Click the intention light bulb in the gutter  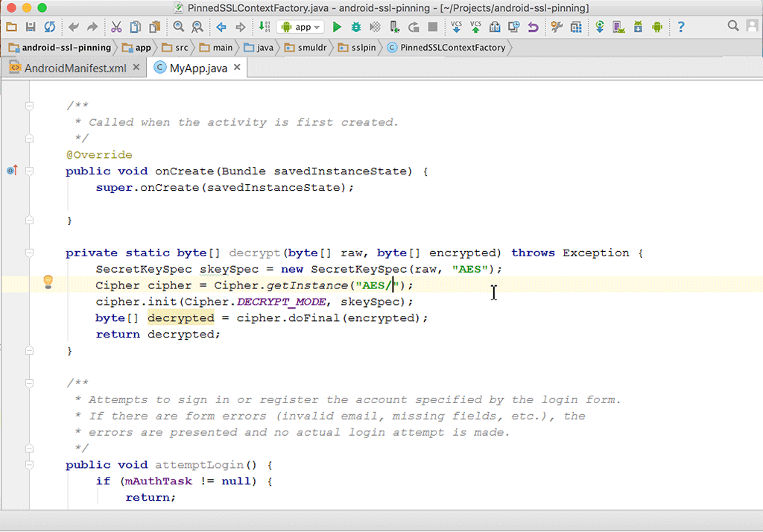coord(48,282)
